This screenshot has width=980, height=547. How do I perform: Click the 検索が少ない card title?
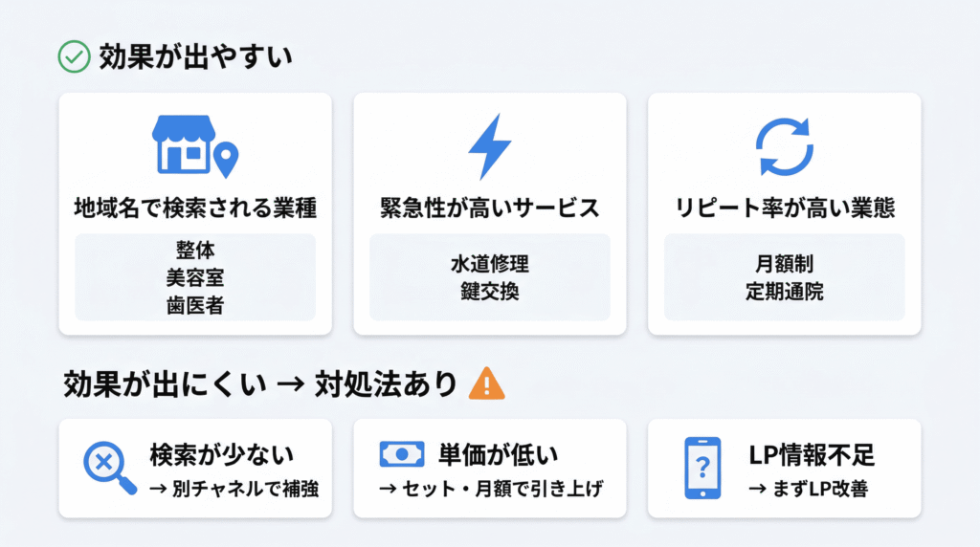(221, 453)
